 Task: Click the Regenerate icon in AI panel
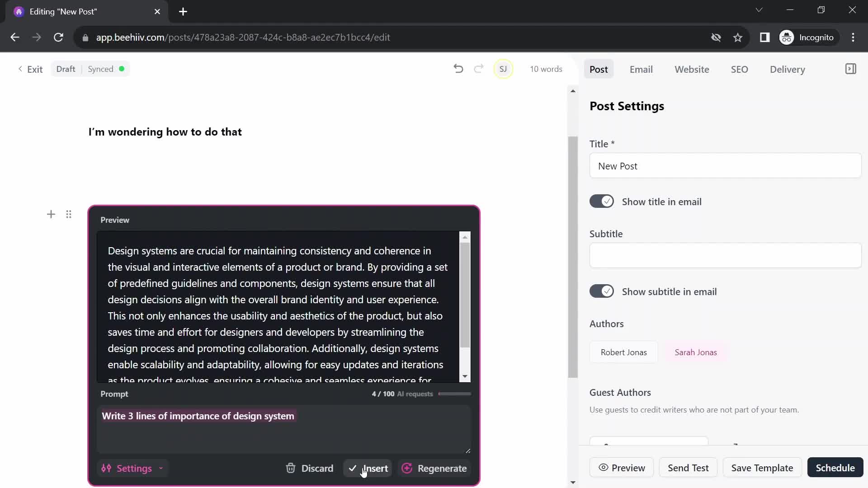coord(407,468)
